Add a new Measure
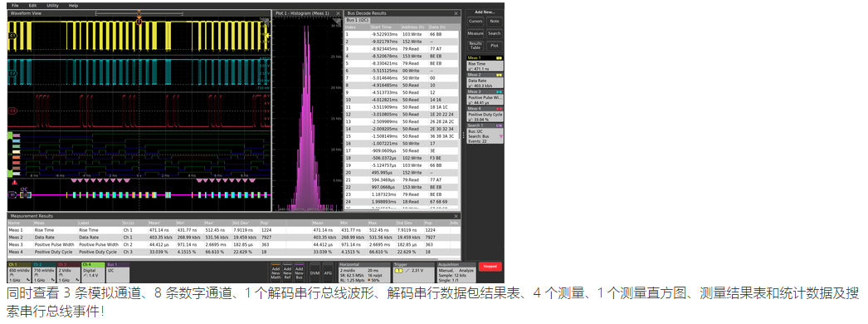Viewport: 868px width, 324px height. 475,33
